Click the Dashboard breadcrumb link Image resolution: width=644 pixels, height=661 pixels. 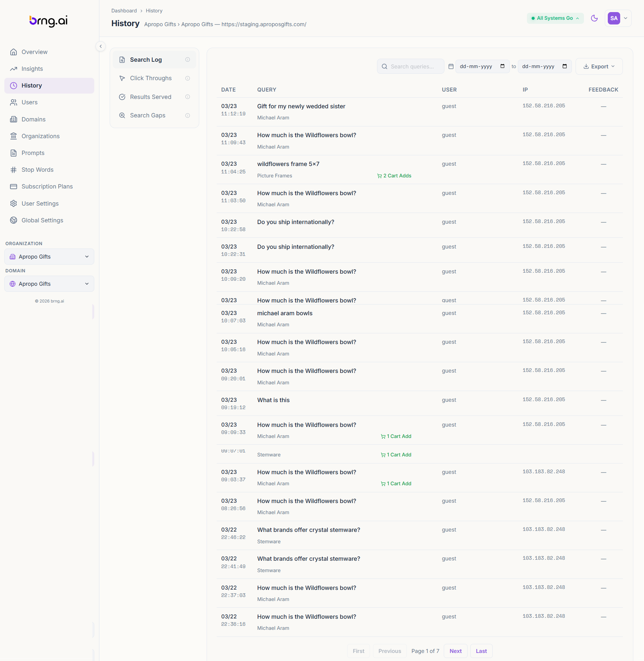click(124, 11)
